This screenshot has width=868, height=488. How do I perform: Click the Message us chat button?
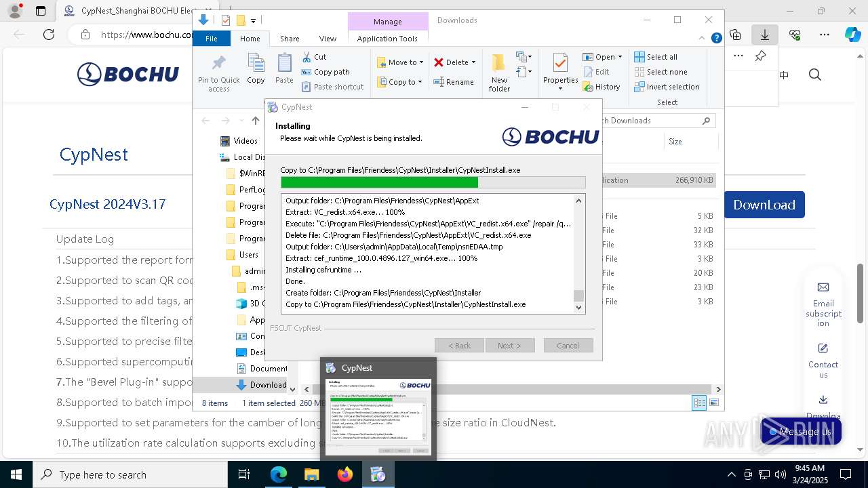pyautogui.click(x=801, y=432)
